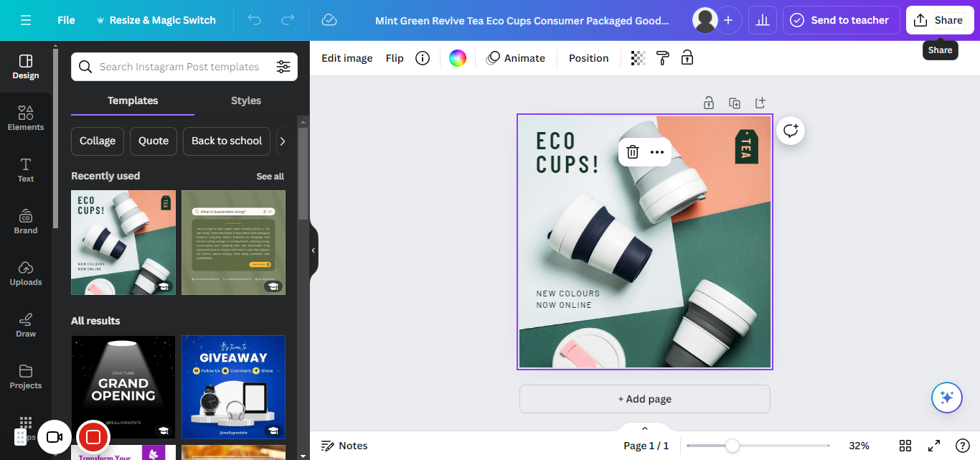Select the copy style paint roller

tap(663, 58)
